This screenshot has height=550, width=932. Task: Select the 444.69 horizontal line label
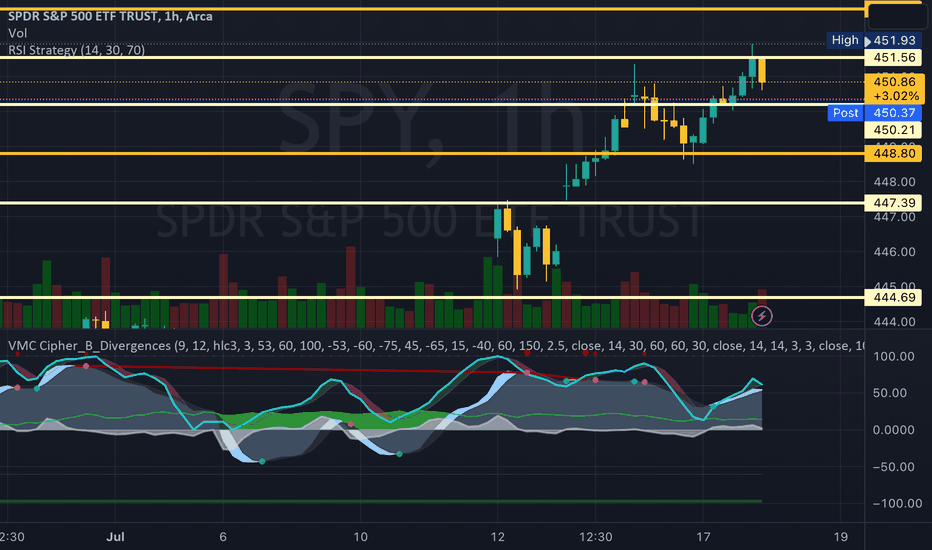point(893,297)
